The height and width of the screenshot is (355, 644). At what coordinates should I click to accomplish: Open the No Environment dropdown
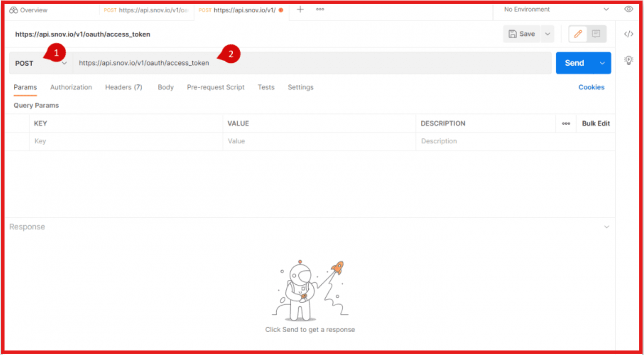tap(557, 9)
